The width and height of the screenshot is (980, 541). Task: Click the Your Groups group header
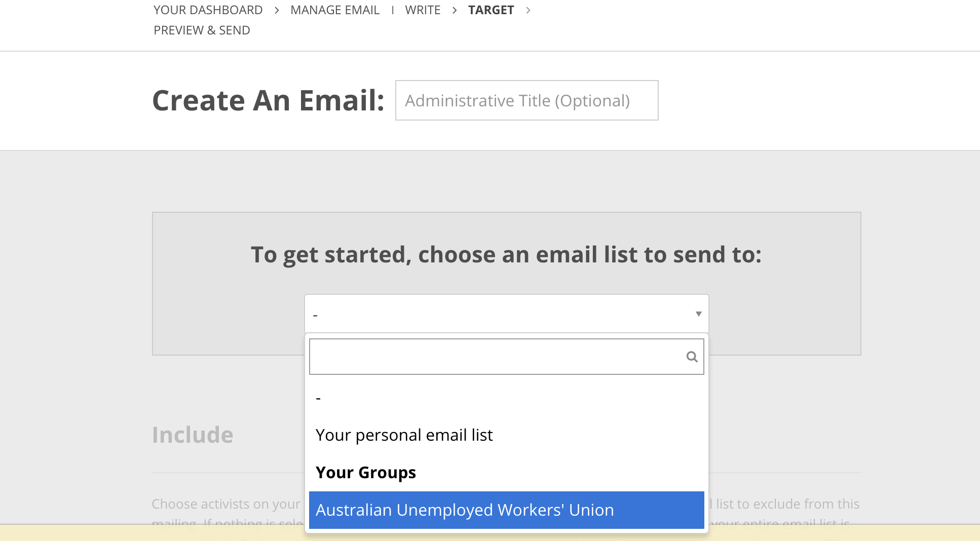tap(365, 473)
